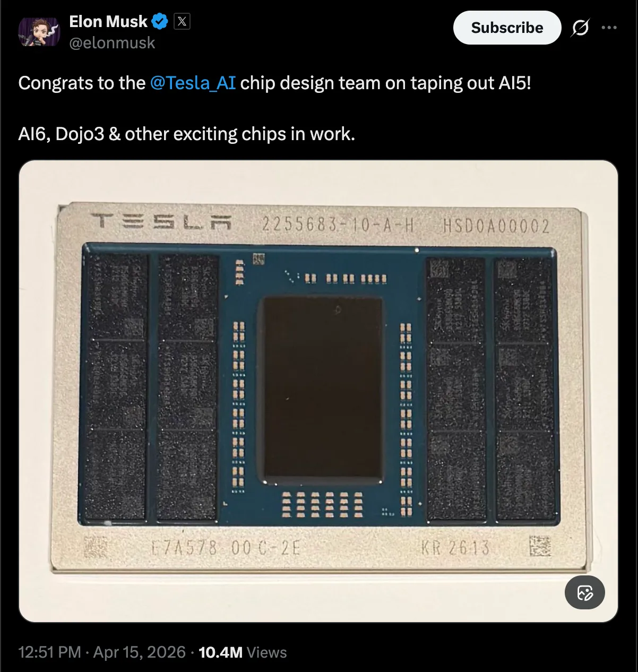
Task: Click the Elon Musk display name
Action: [x=108, y=21]
